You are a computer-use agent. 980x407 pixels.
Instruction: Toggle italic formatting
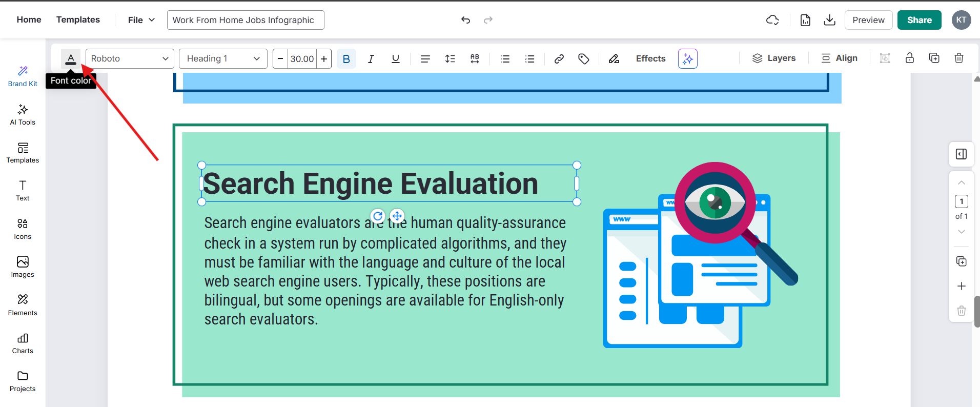tap(371, 59)
